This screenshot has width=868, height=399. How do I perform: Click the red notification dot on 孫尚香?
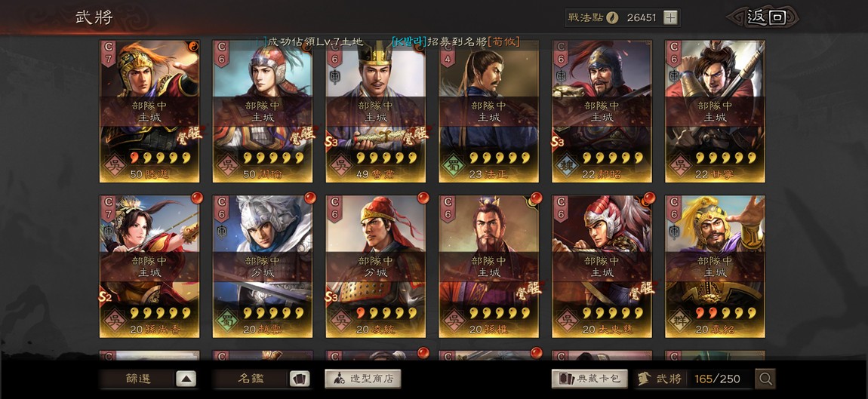(x=196, y=198)
